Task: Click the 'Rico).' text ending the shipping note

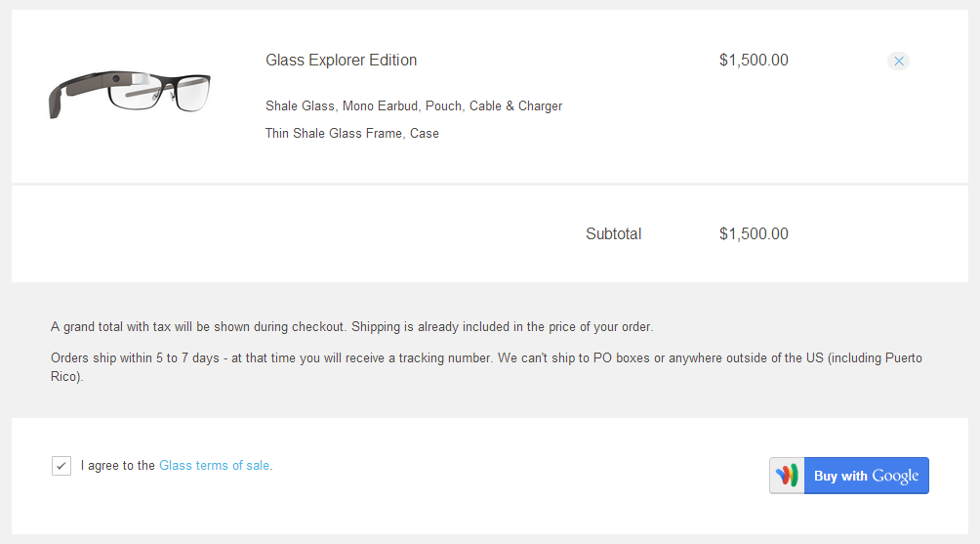Action: (x=67, y=376)
